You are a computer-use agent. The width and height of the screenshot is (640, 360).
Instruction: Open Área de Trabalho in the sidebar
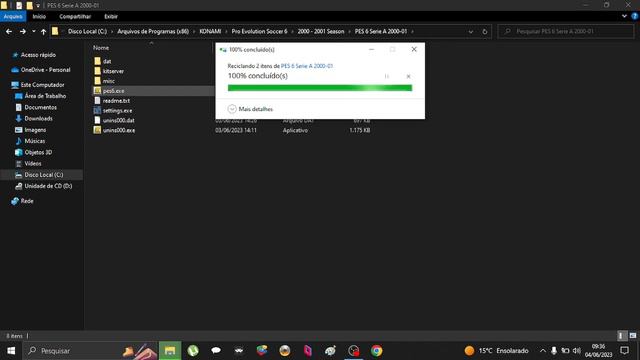40,96
